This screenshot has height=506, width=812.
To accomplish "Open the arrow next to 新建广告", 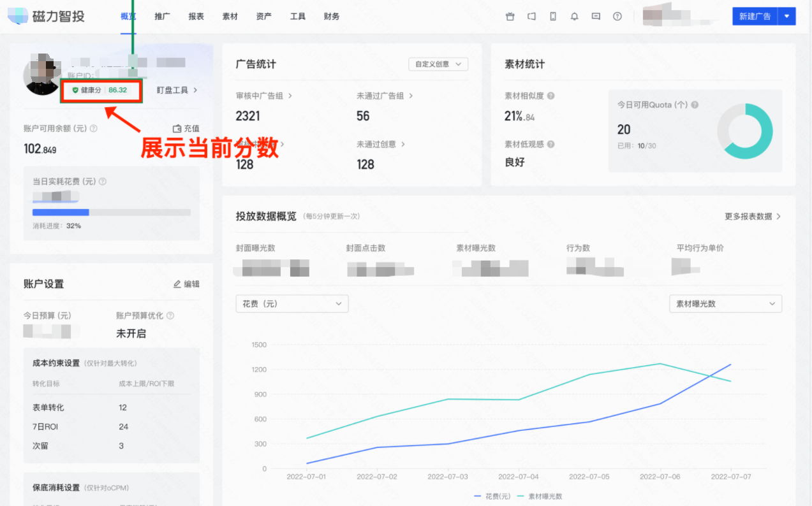I will (787, 17).
